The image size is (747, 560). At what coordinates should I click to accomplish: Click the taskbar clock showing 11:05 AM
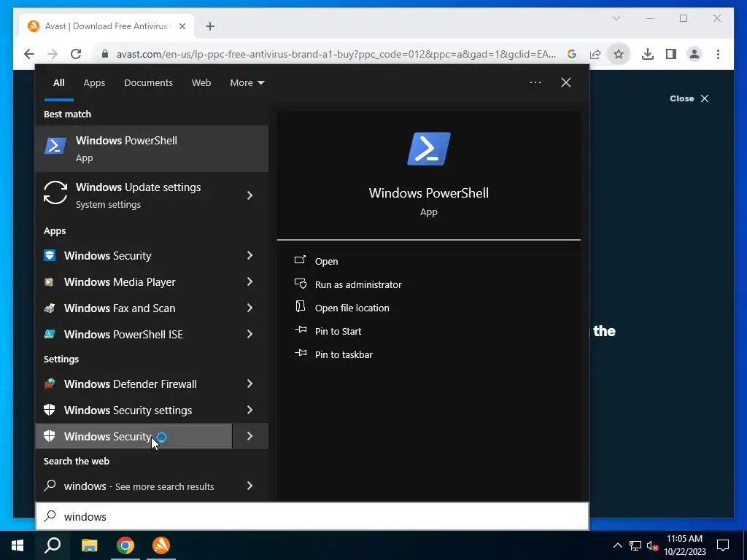[684, 545]
